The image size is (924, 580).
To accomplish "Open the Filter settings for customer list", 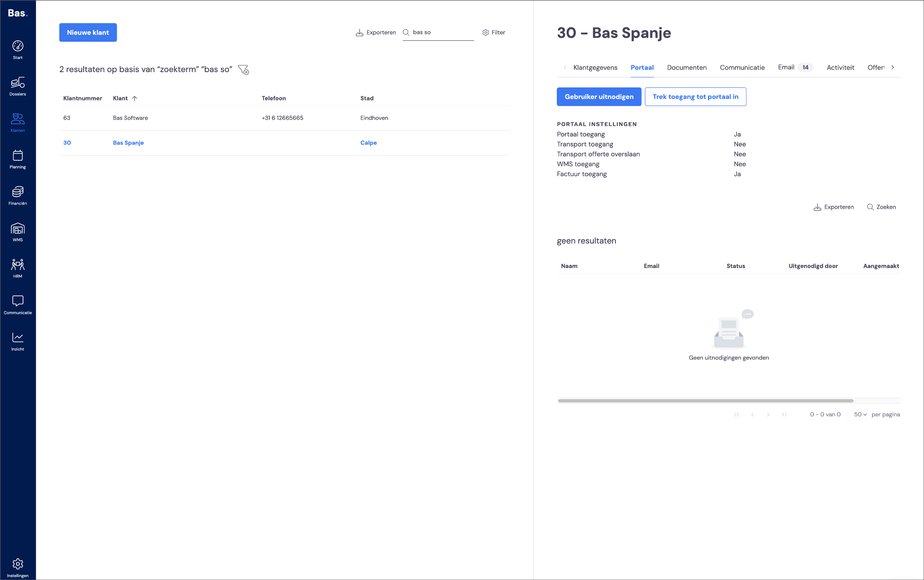I will click(493, 33).
